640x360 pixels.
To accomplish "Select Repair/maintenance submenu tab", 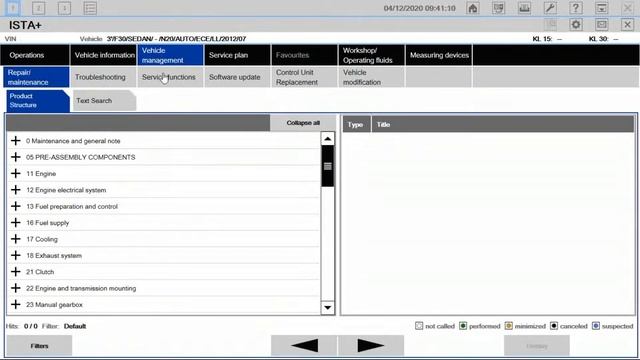I will tap(36, 77).
